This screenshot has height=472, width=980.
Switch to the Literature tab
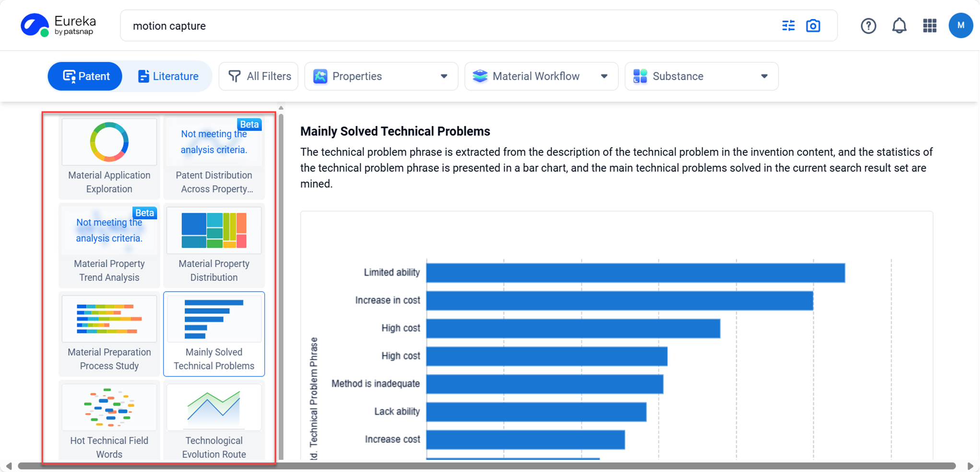[x=168, y=76]
